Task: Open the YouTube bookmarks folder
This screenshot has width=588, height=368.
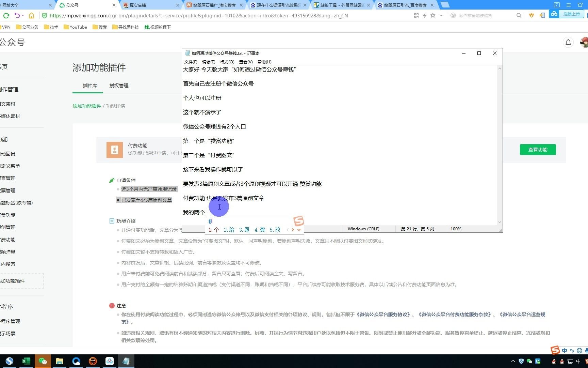Action: (x=76, y=27)
